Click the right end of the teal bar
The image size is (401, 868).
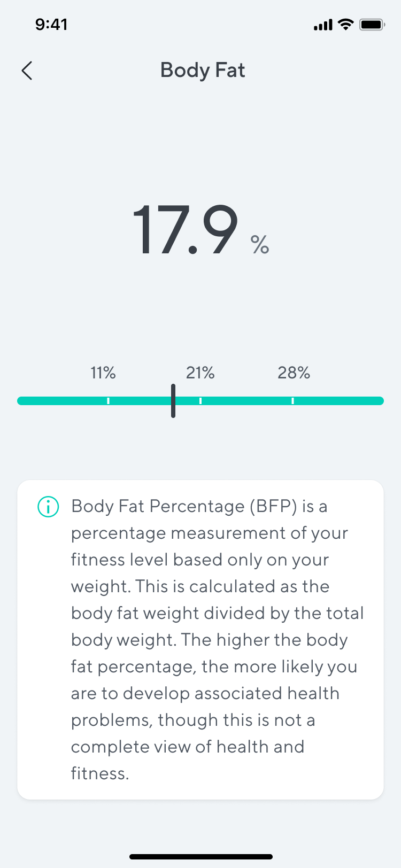click(x=379, y=401)
